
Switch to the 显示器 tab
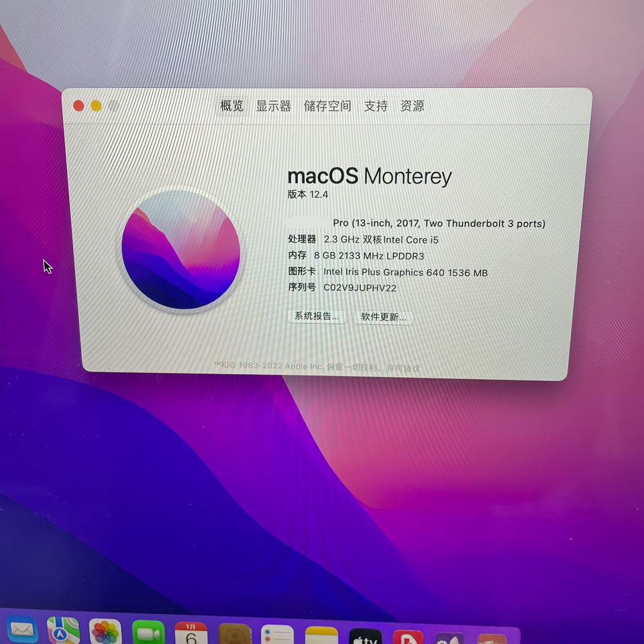click(274, 106)
